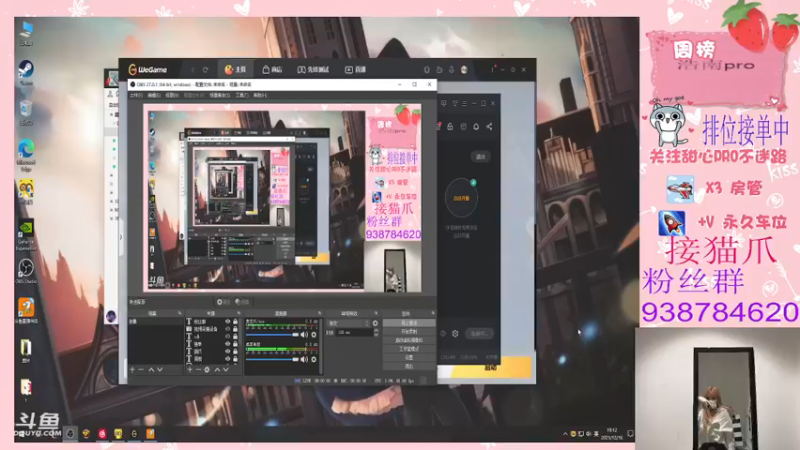
Task: Click 启动虚拟摄像机 in OBS Controls
Action: (x=409, y=340)
